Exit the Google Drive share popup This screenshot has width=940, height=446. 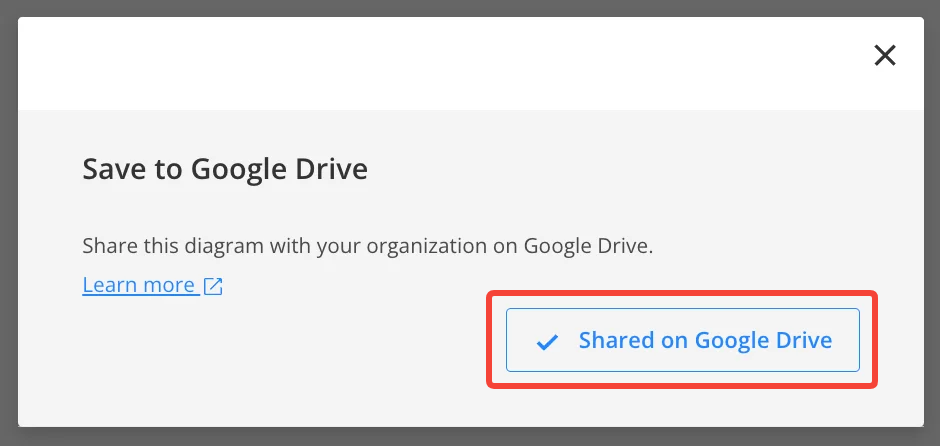(x=885, y=56)
